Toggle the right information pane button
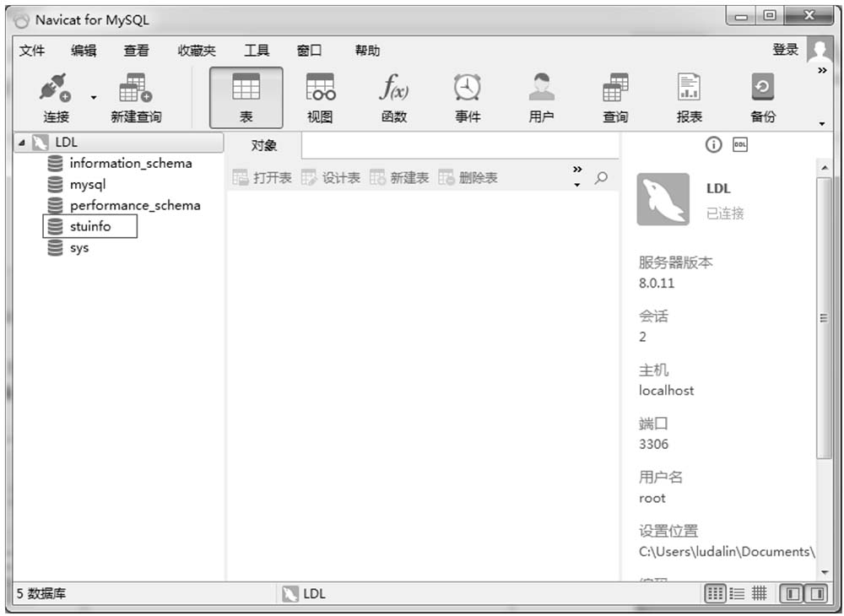This screenshot has height=616, width=844. click(817, 593)
